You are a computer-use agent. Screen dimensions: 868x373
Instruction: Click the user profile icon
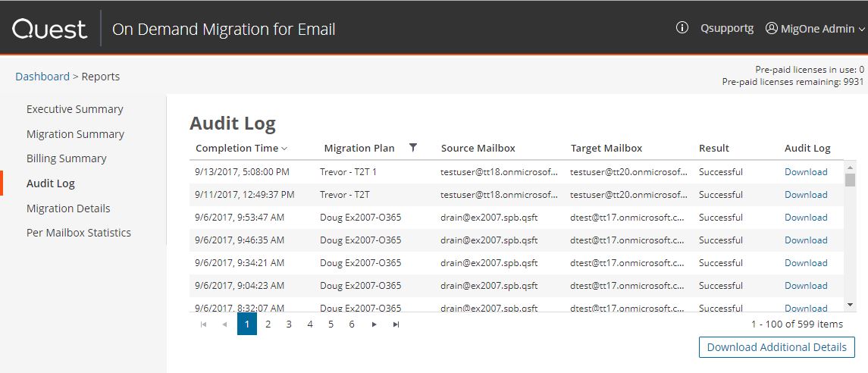(x=771, y=28)
